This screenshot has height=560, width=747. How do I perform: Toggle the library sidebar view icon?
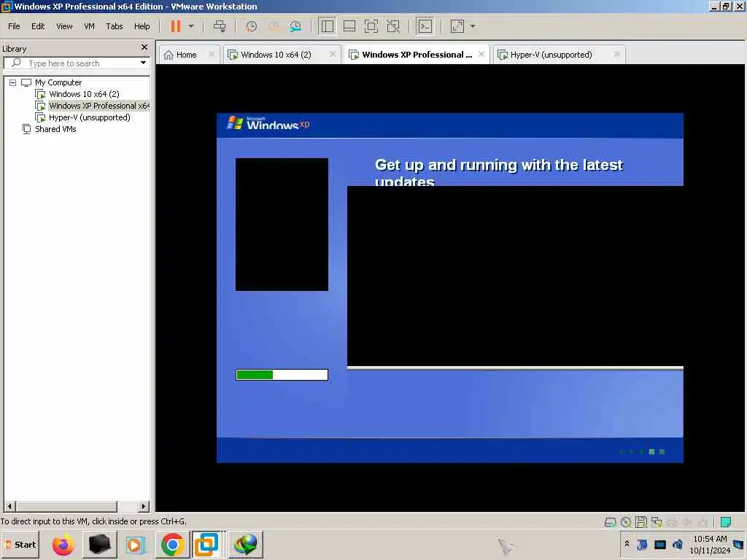328,26
